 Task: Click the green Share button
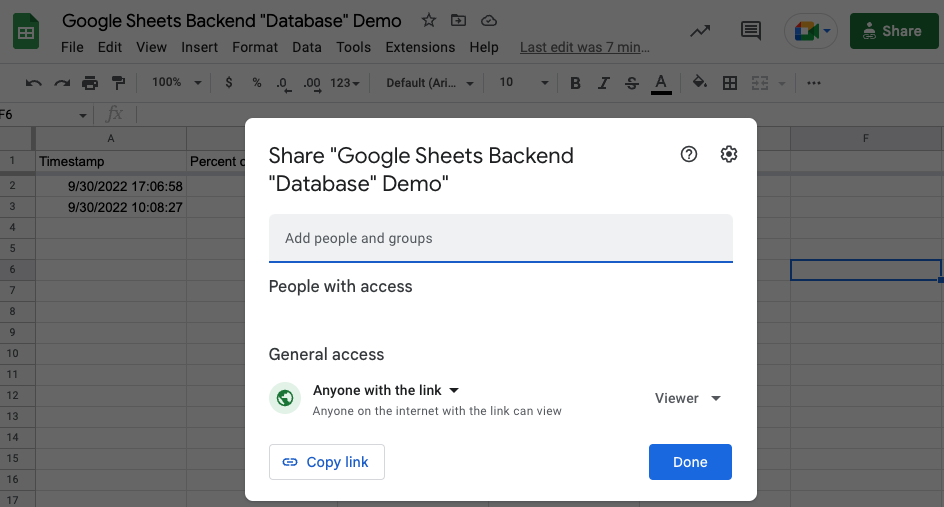pyautogui.click(x=894, y=31)
